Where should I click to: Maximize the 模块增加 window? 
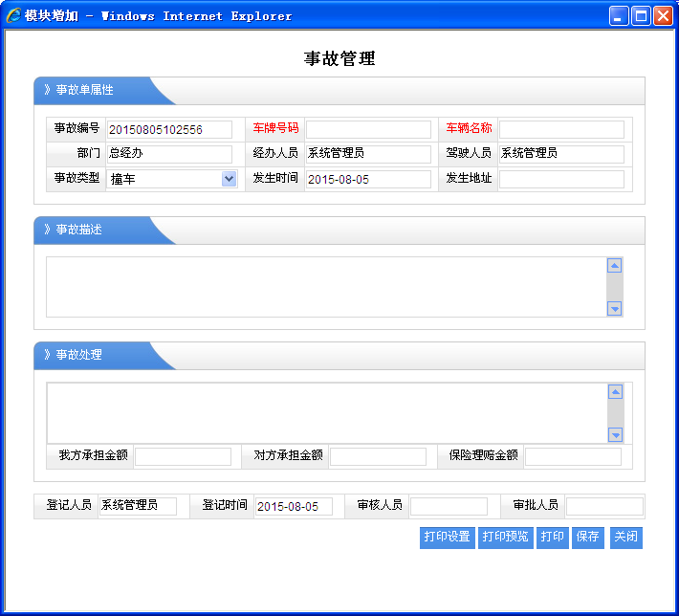point(641,15)
